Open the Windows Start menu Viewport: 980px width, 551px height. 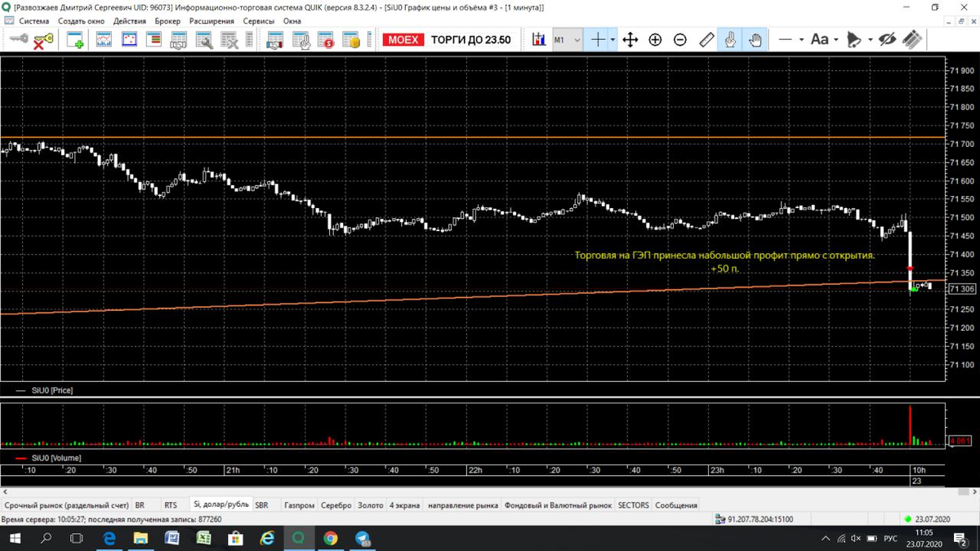15,539
